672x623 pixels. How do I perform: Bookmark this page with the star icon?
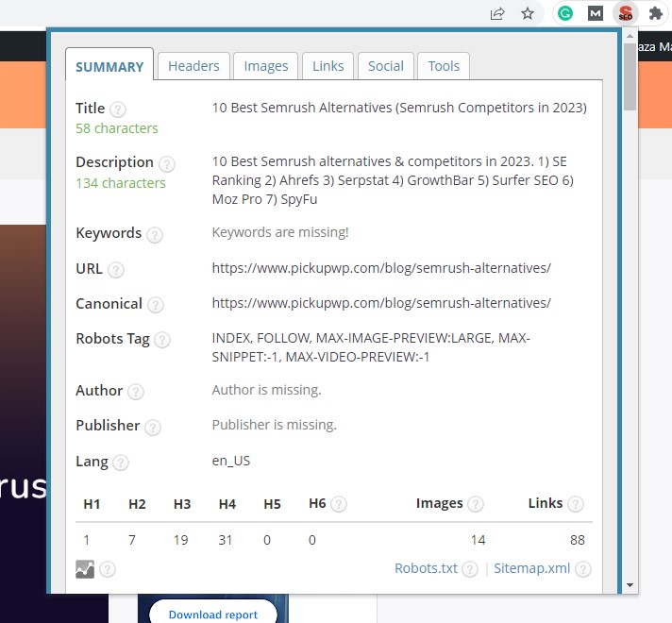pyautogui.click(x=528, y=14)
